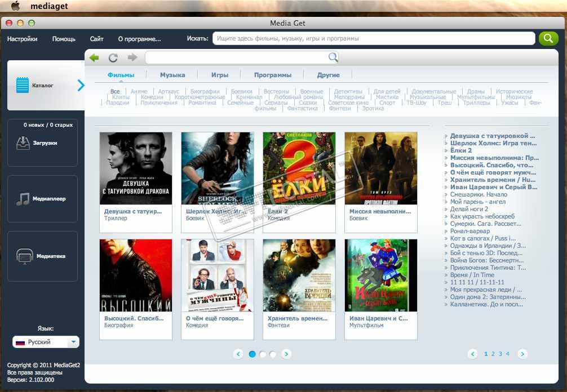
Task: Open О чём ещё говорят мужчины poster
Action: pos(218,275)
